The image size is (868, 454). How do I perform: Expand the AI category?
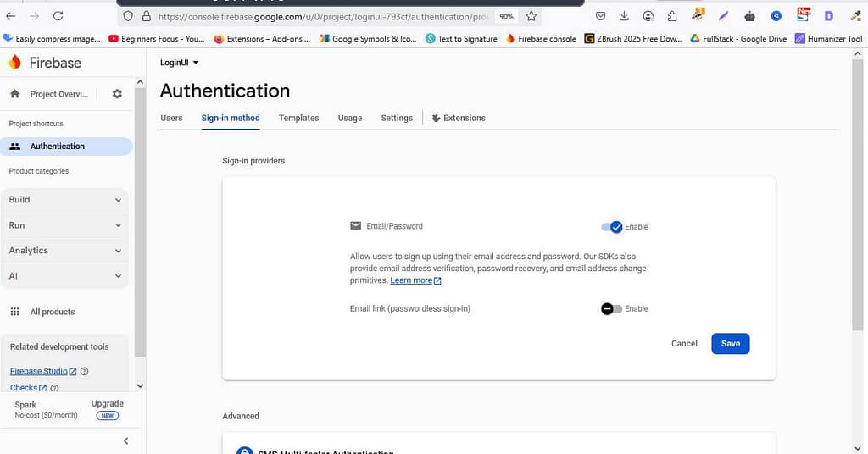point(64,276)
